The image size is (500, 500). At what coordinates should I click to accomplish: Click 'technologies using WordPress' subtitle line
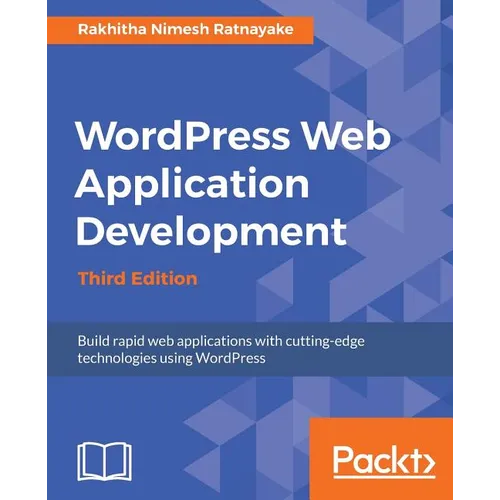(x=172, y=358)
